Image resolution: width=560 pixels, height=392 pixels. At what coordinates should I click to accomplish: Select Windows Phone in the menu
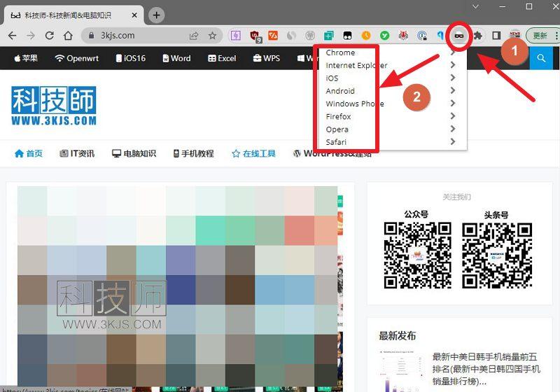pos(355,104)
